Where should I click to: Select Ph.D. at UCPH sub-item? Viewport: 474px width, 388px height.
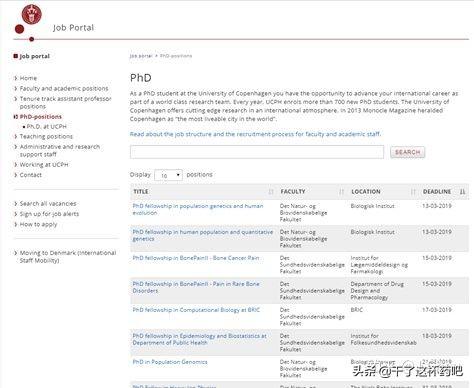pyautogui.click(x=47, y=126)
